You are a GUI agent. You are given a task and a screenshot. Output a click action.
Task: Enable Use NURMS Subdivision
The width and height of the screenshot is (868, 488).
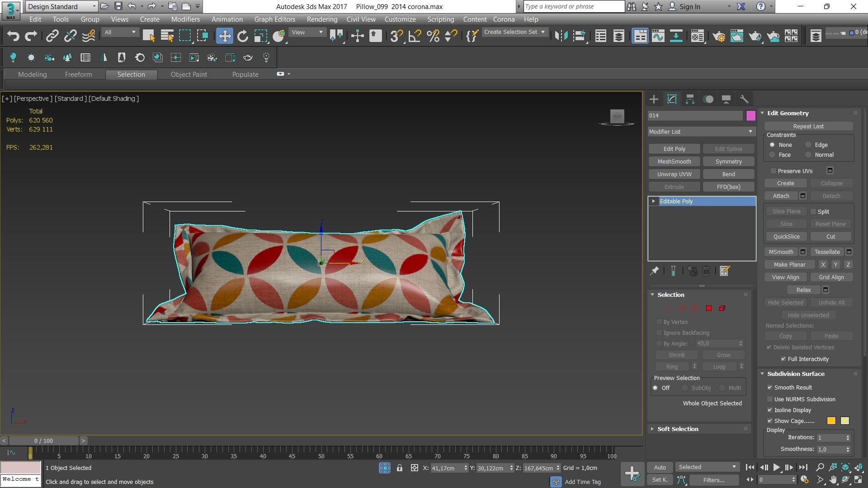(770, 399)
